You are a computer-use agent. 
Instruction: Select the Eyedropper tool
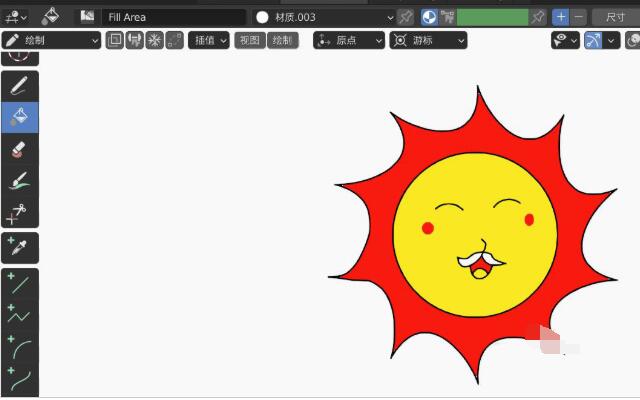(20, 247)
